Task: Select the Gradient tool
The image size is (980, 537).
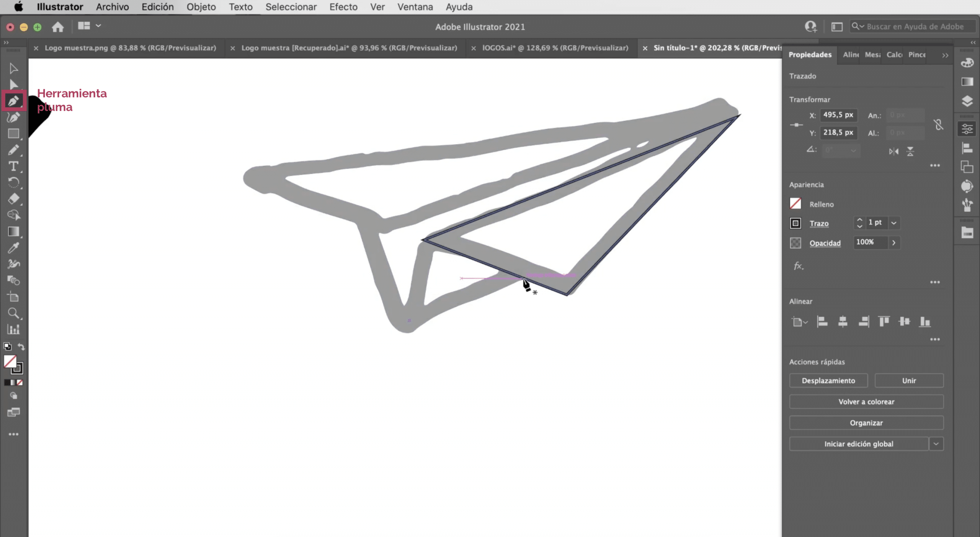Action: (x=13, y=232)
